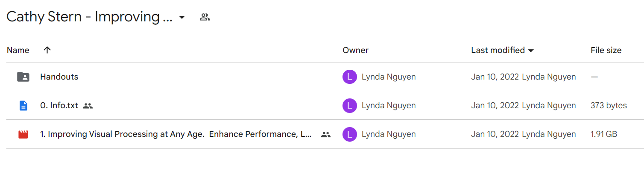This screenshot has height=175, width=644.
Task: Click the owner avatar in the Info.txt row
Action: tap(350, 106)
